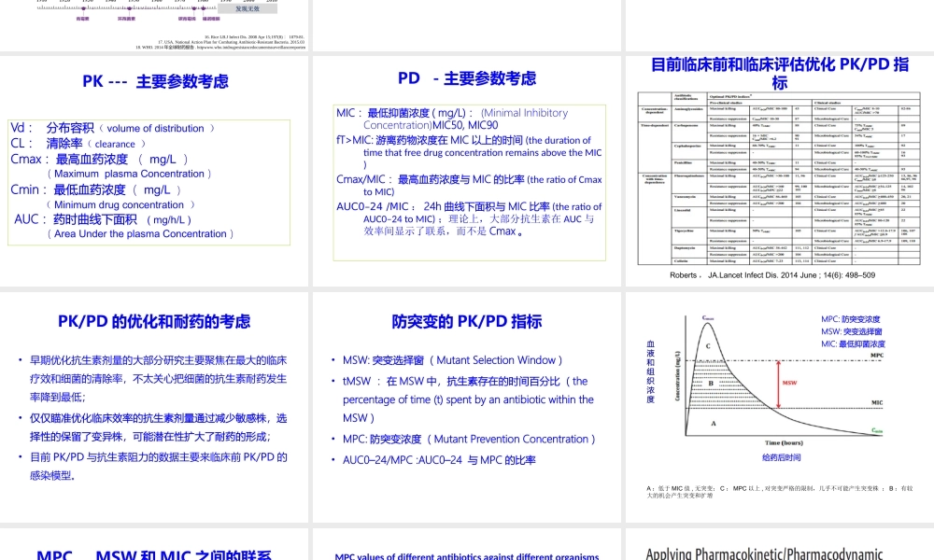Click '(Area Under the plasma Concentration)' text

point(140,234)
